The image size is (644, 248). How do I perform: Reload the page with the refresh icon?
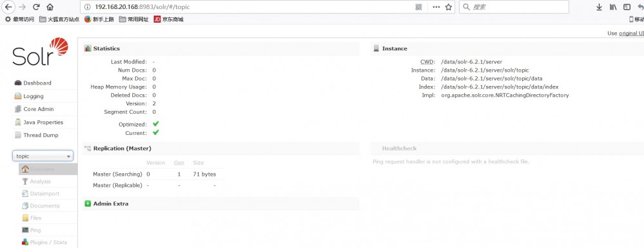36,7
